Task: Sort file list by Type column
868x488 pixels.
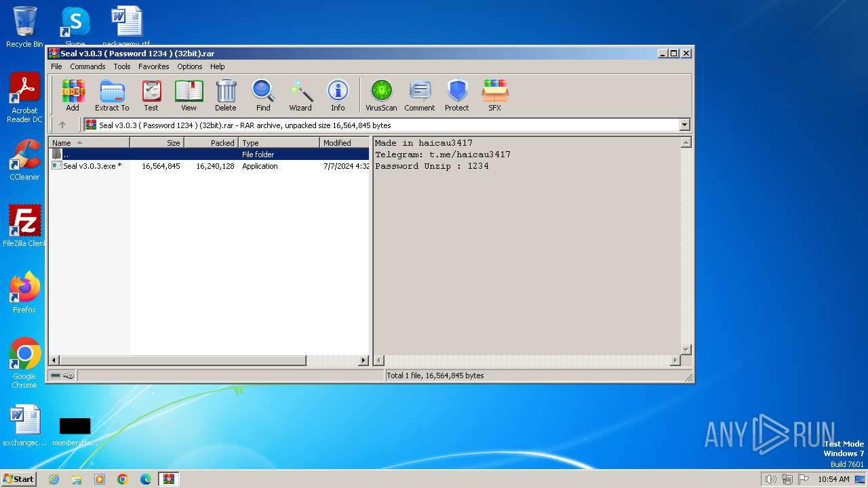Action: point(279,143)
